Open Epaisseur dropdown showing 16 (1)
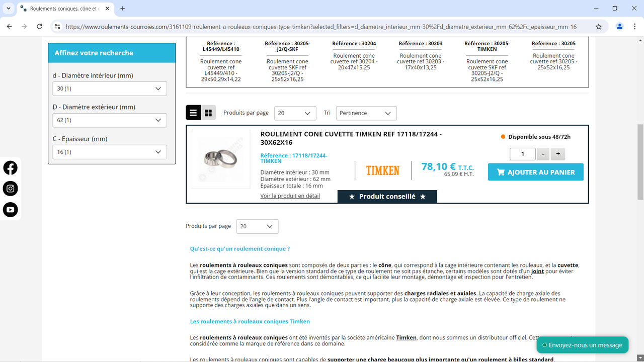The width and height of the screenshot is (644, 362). (x=110, y=152)
